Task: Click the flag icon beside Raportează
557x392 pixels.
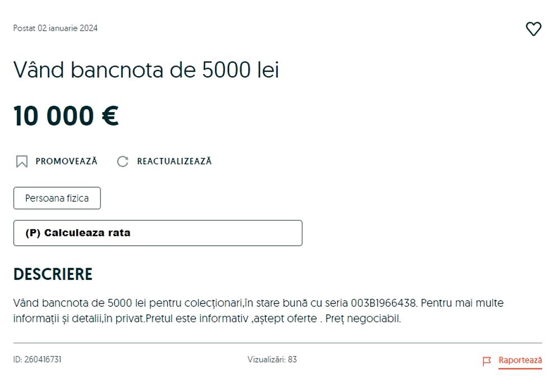Action: click(486, 361)
